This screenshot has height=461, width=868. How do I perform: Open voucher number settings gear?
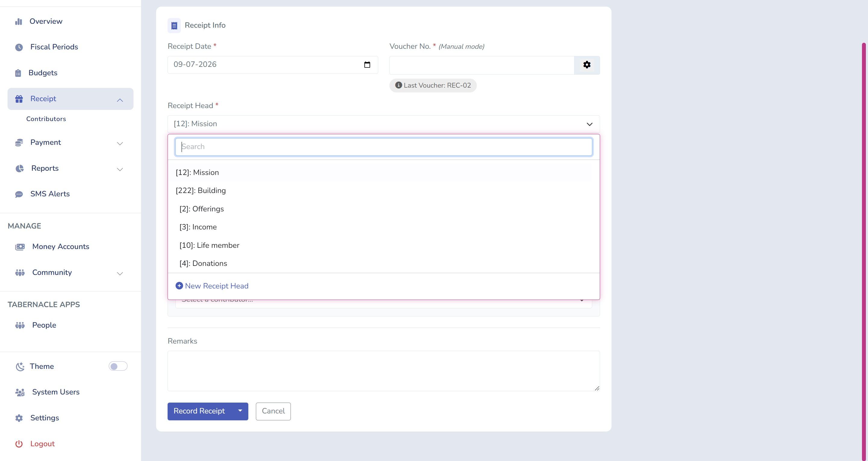click(587, 65)
